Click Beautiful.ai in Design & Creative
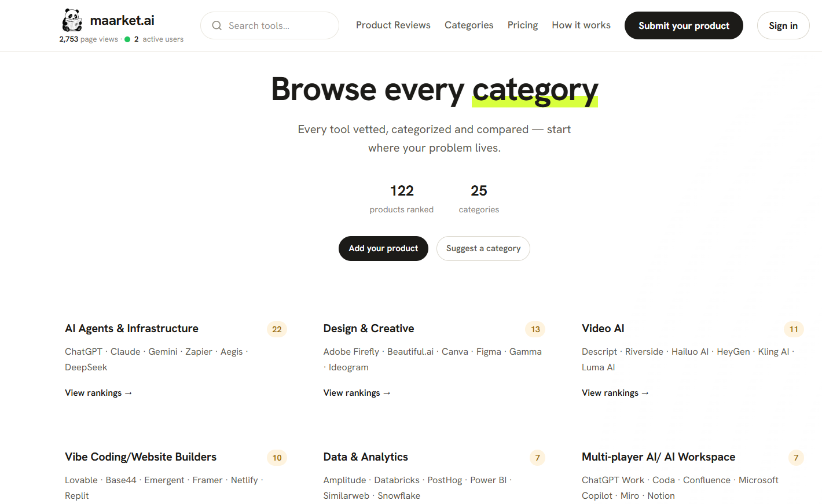 click(410, 352)
